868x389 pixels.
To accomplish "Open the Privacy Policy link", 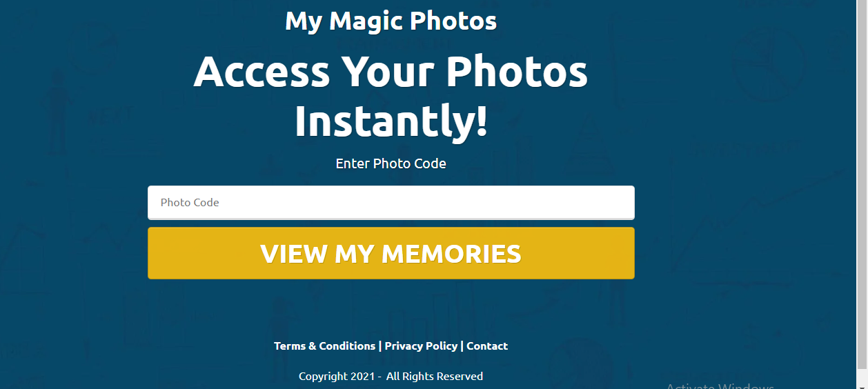I will coord(421,346).
